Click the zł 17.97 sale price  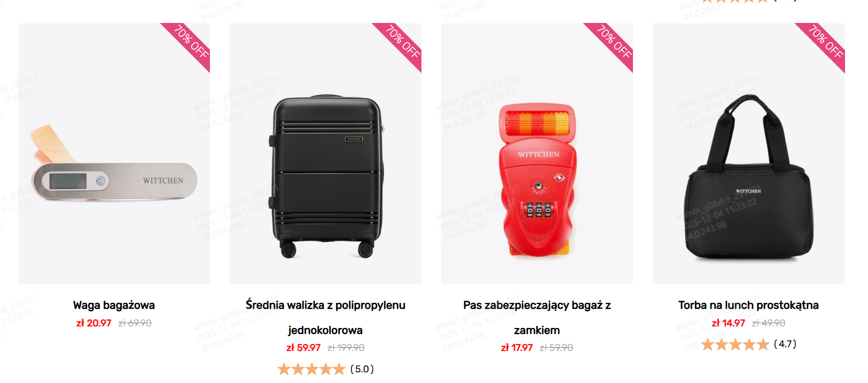(x=517, y=348)
